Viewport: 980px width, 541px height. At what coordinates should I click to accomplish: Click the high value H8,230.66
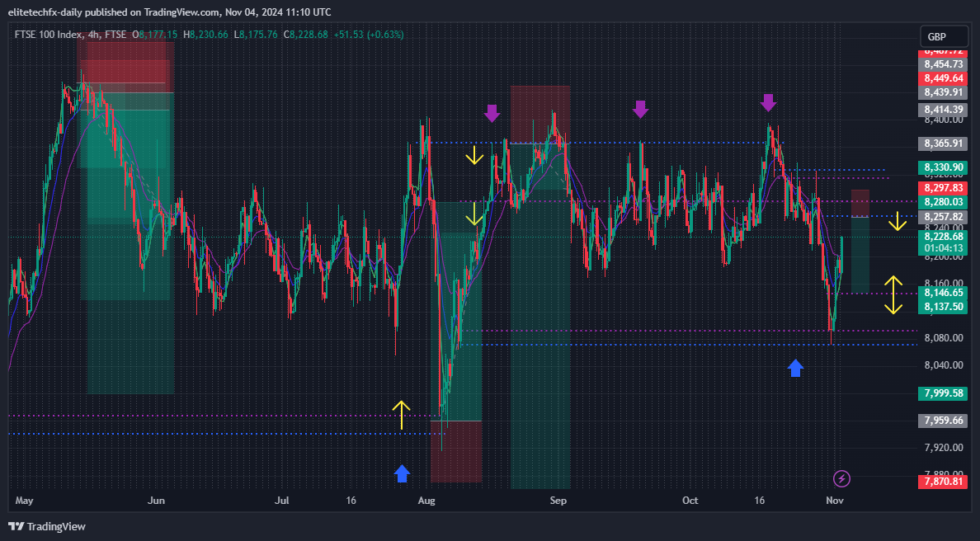[205, 35]
